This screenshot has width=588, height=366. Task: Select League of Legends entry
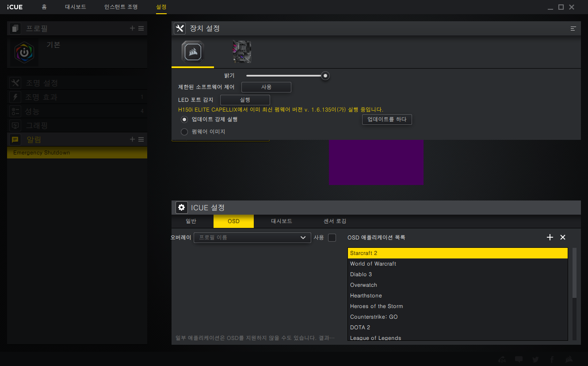pyautogui.click(x=458, y=337)
